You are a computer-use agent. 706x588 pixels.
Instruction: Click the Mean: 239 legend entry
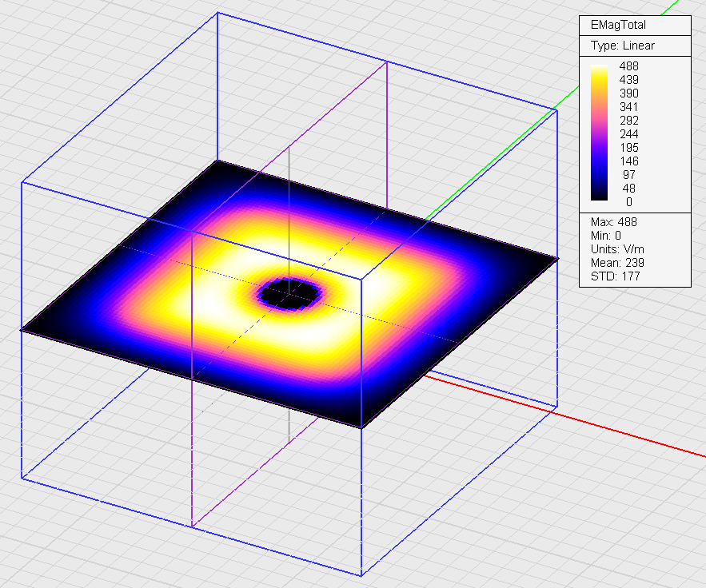point(616,263)
